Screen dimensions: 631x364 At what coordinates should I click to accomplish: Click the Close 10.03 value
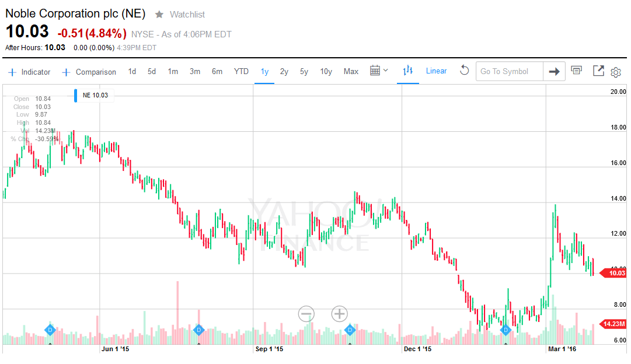click(43, 107)
